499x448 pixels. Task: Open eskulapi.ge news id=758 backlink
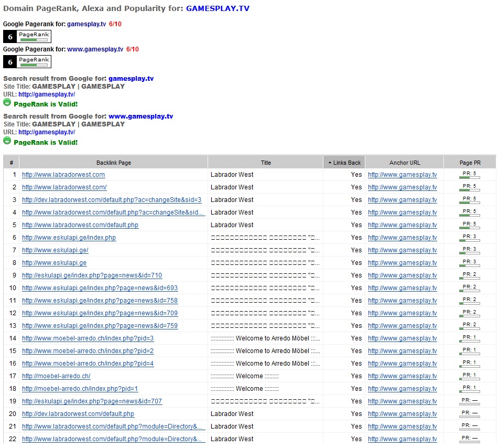[x=100, y=301]
